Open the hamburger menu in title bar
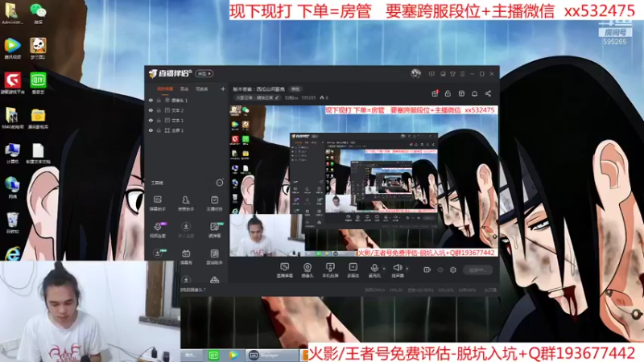The image size is (644, 362). pyautogui.click(x=462, y=74)
